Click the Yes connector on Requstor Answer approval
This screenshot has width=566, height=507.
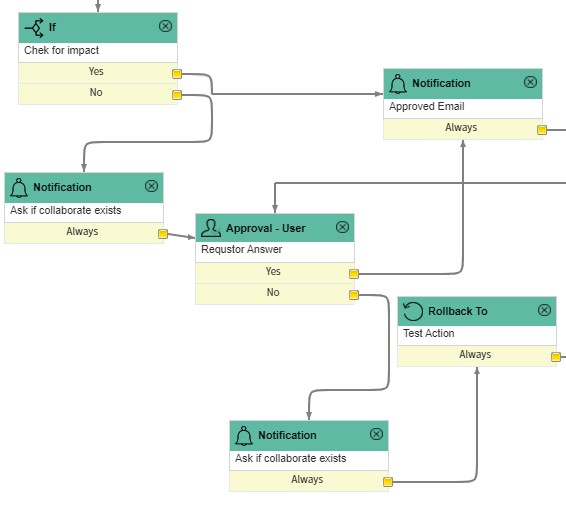pos(354,274)
